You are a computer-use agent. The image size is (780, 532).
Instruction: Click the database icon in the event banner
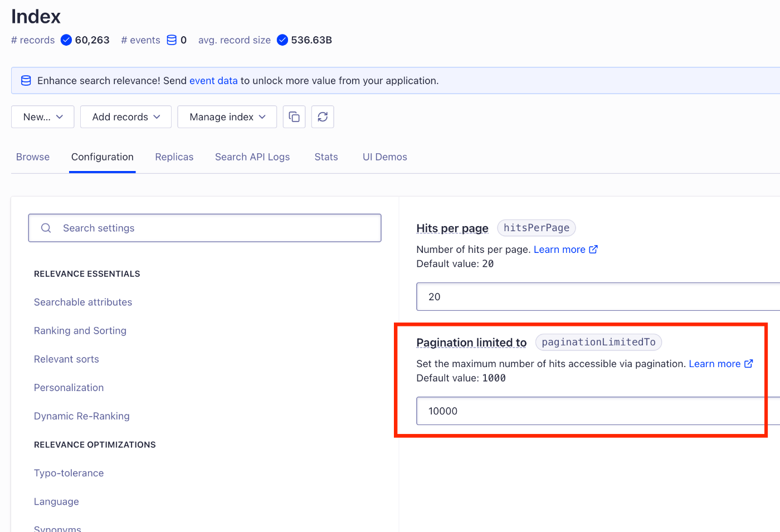click(x=26, y=81)
